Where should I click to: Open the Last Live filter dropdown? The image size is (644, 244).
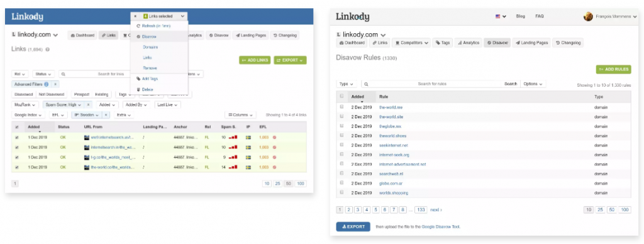[x=167, y=105]
